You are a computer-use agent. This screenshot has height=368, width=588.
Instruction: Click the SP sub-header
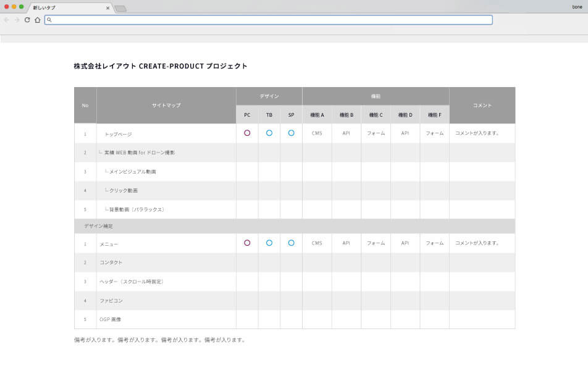pyautogui.click(x=292, y=115)
